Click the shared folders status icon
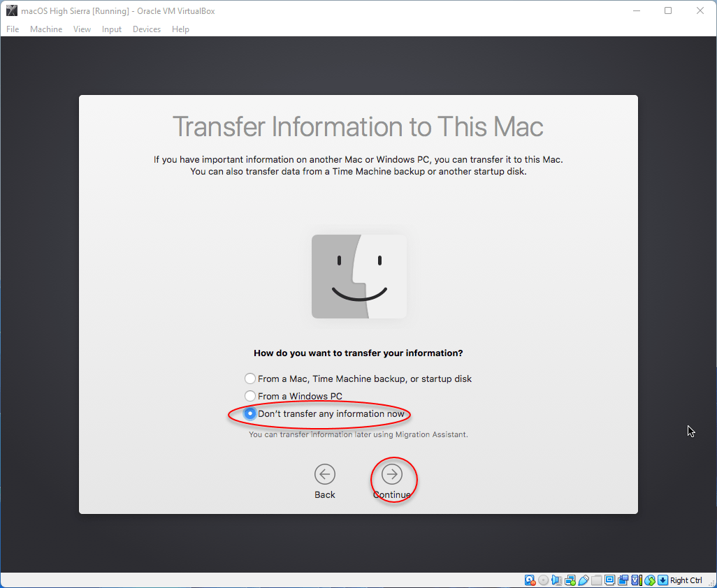The image size is (717, 588). click(x=596, y=580)
